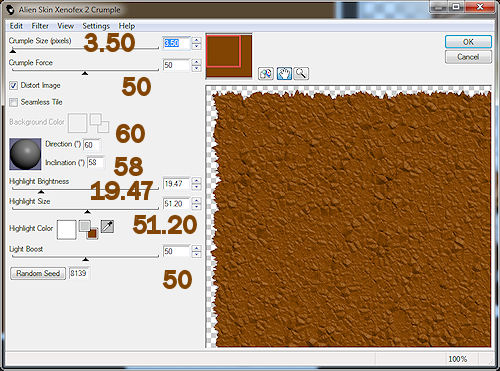The height and width of the screenshot is (371, 500).
Task: Select the magnifier zoom tool icon
Action: tap(301, 73)
